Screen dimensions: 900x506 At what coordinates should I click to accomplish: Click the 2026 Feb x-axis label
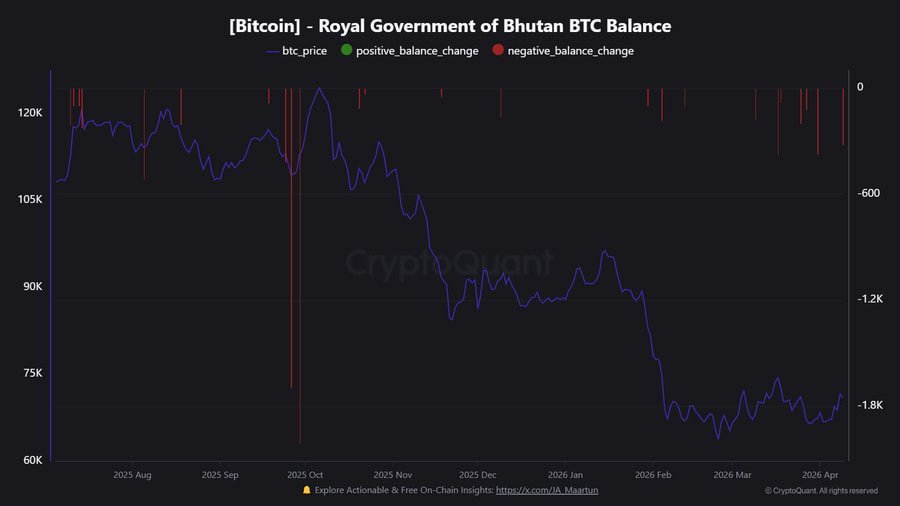click(652, 475)
